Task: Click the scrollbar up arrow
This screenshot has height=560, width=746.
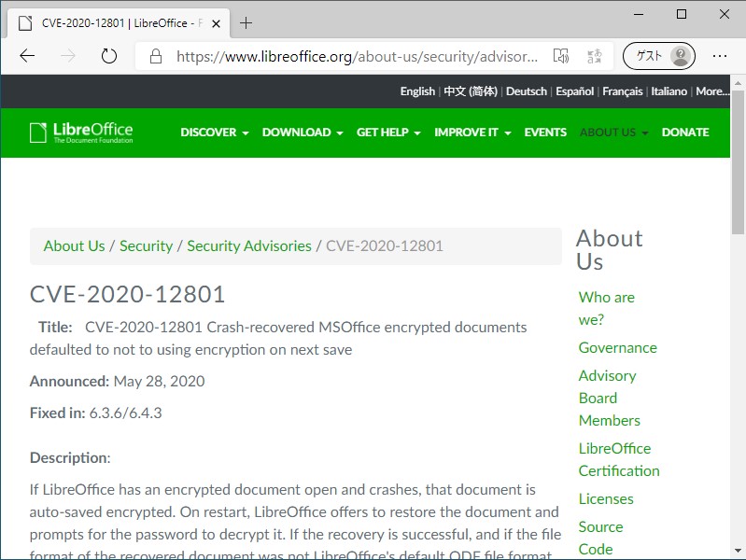Action: pos(738,83)
